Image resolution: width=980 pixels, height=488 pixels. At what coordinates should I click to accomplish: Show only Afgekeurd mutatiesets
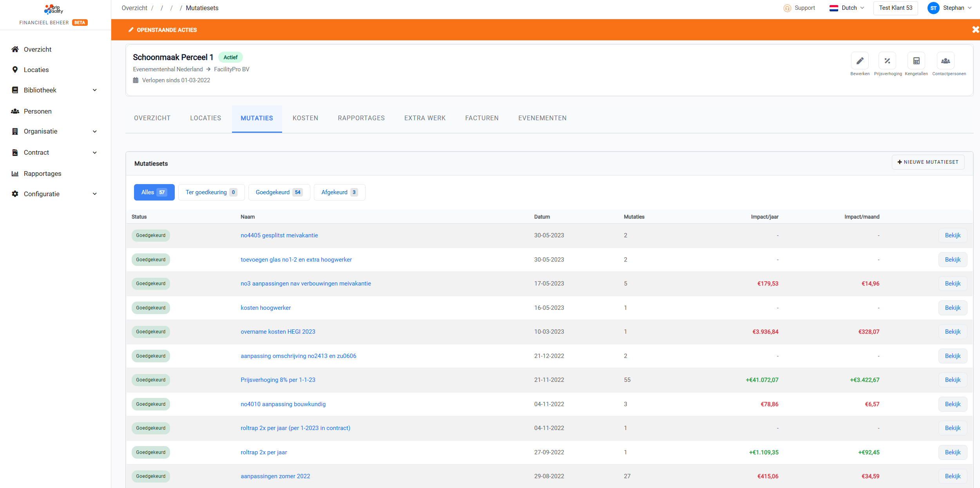(x=339, y=192)
